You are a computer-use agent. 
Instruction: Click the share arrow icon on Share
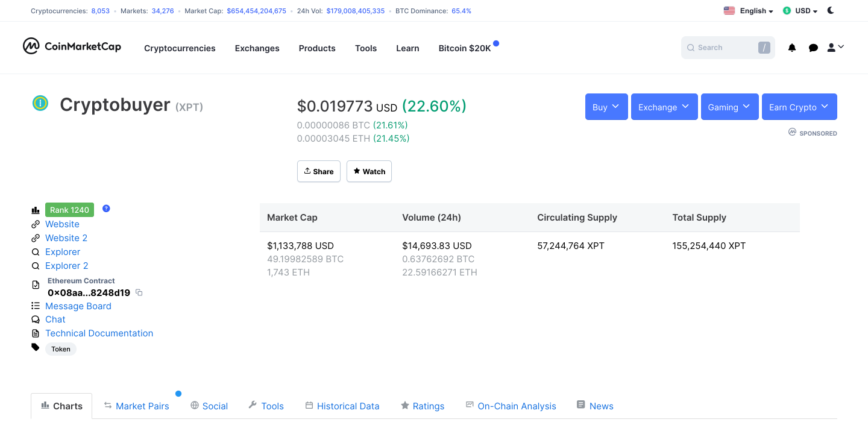(x=307, y=171)
